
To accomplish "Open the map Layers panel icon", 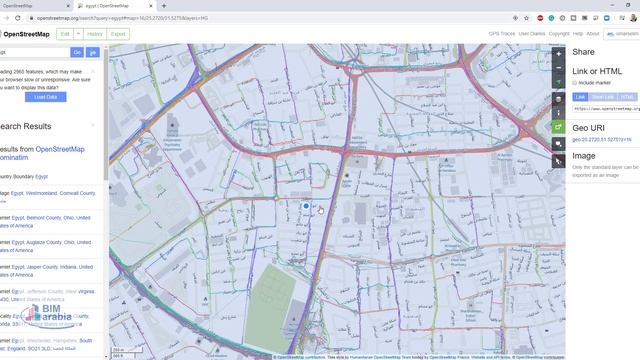I will [x=559, y=99].
